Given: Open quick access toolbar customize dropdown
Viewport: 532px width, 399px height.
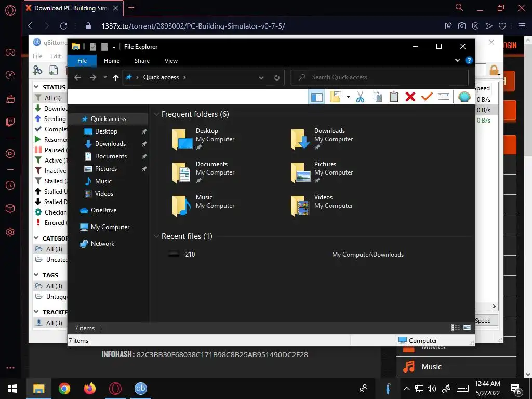Looking at the screenshot, I should point(114,47).
